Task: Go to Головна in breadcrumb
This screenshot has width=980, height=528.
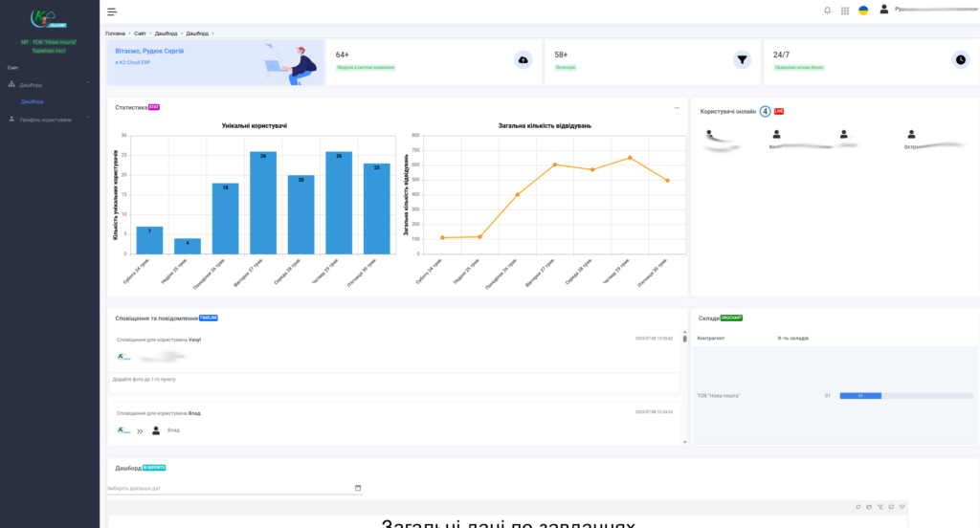Action: pyautogui.click(x=115, y=33)
